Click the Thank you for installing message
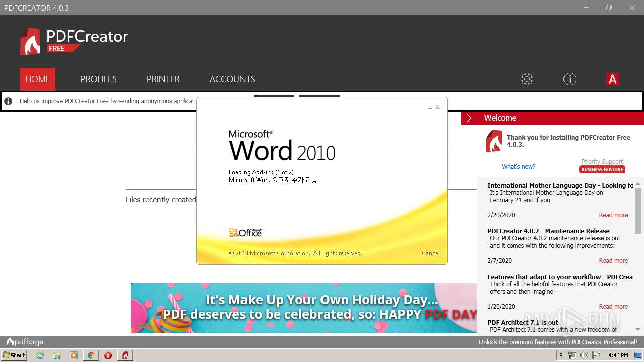 pos(569,141)
